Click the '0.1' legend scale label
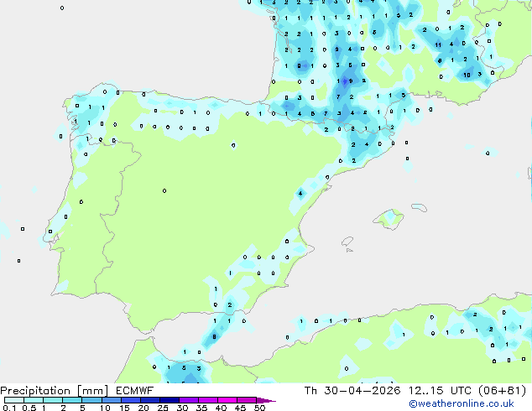The image size is (532, 411). pyautogui.click(x=9, y=408)
